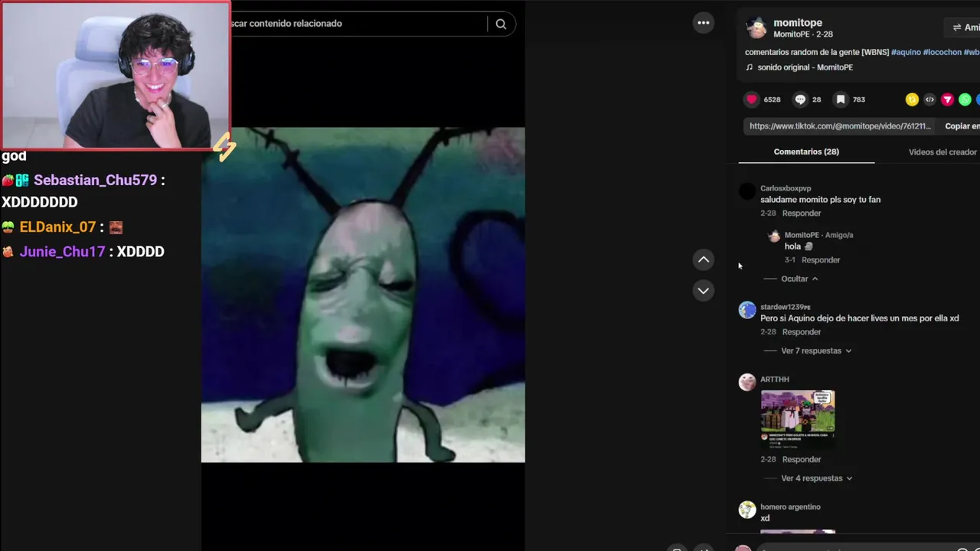Image resolution: width=980 pixels, height=551 pixels.
Task: Click the red send to friends icon
Action: [947, 99]
